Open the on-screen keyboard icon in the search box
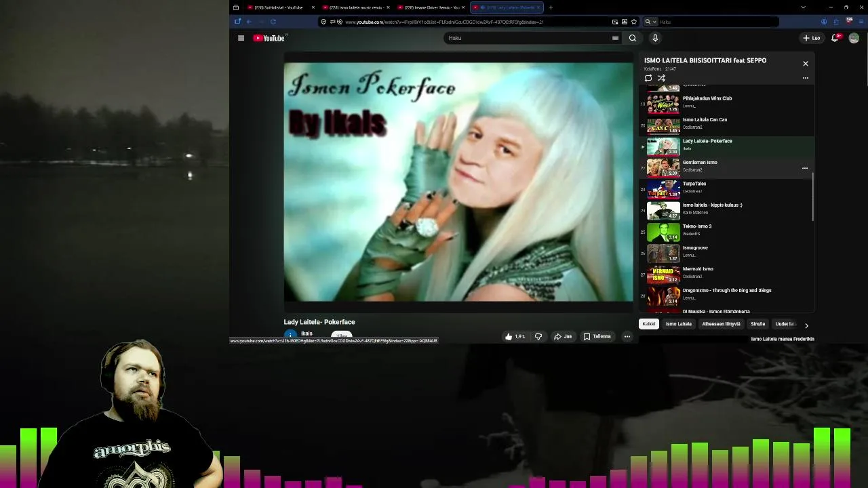 tap(615, 38)
